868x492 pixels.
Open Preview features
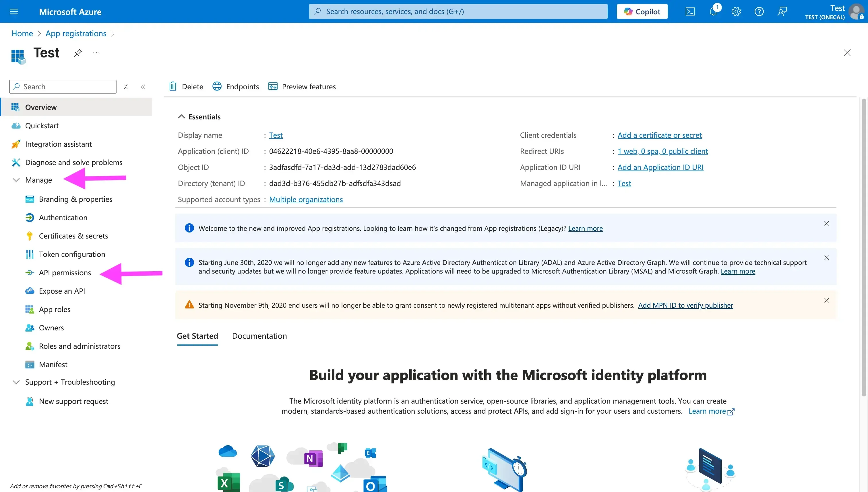[302, 86]
